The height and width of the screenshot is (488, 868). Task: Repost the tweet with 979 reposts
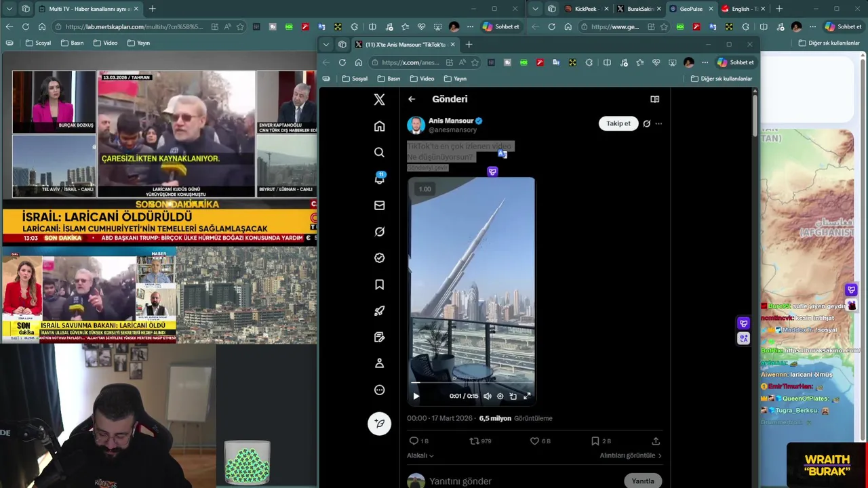point(480,441)
